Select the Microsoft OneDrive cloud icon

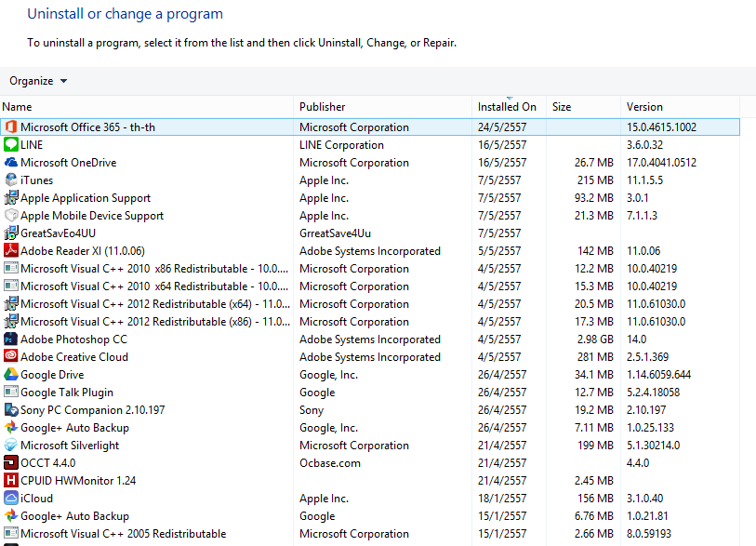[11, 163]
